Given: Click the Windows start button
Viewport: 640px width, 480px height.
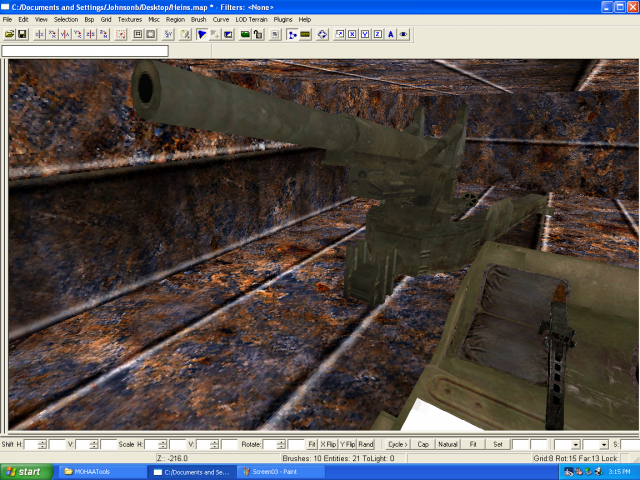Looking at the screenshot, I should click(x=26, y=472).
